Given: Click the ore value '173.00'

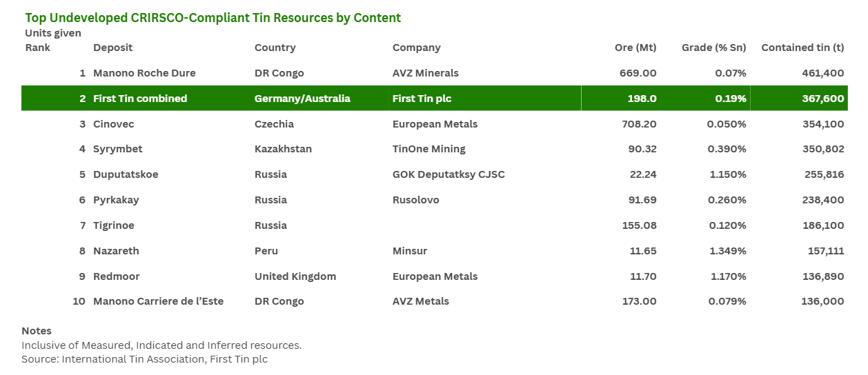Looking at the screenshot, I should (640, 301).
